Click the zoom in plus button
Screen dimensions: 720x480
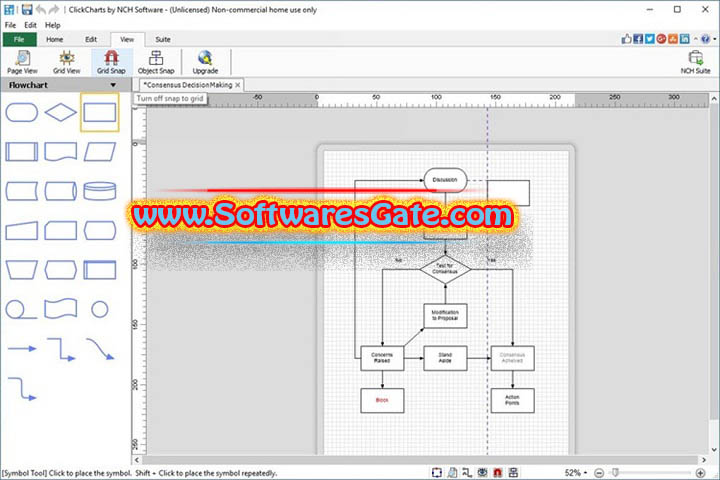tap(700, 473)
